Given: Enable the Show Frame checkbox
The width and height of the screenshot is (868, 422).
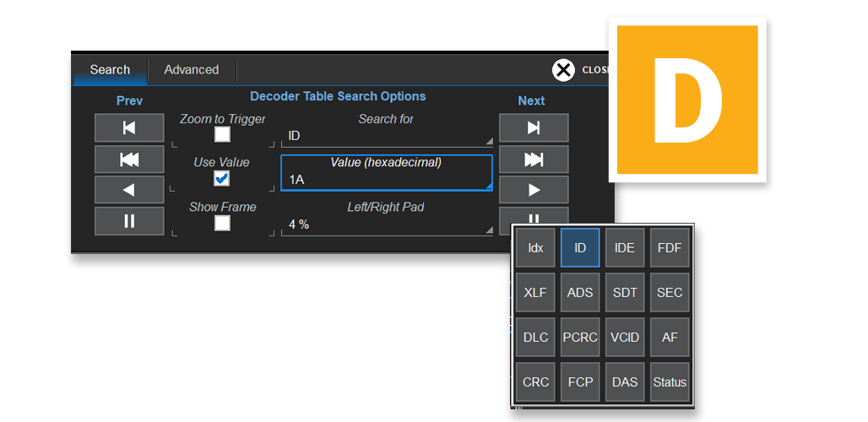Looking at the screenshot, I should pyautogui.click(x=222, y=223).
